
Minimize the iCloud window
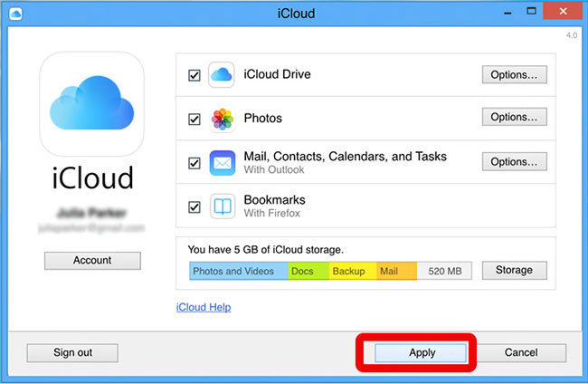(507, 14)
